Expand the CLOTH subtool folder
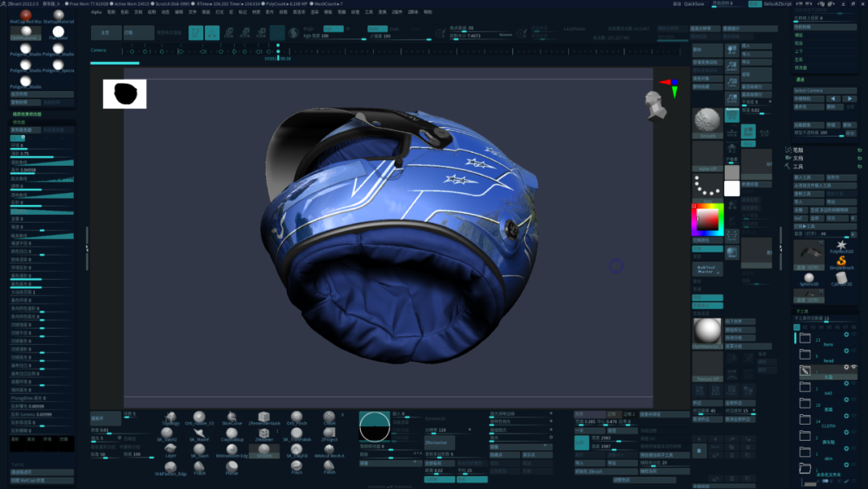The image size is (868, 489). coord(805,419)
